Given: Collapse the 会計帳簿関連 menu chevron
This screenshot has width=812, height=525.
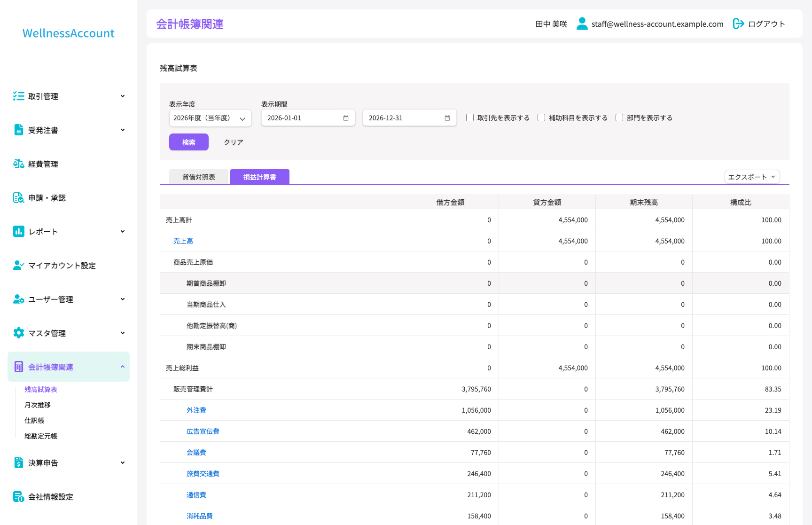Looking at the screenshot, I should (x=123, y=367).
